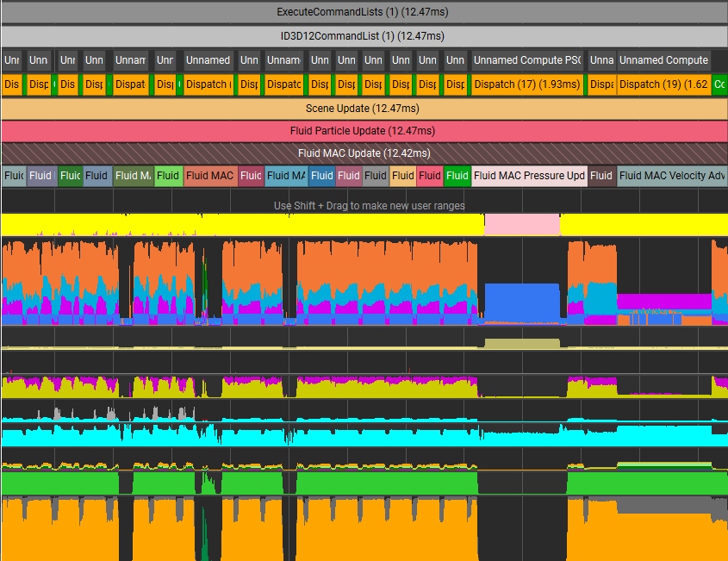Select the ID3D12CommandList (1) (12.47ms) bar
This screenshot has width=728, height=561.
pyautogui.click(x=364, y=36)
